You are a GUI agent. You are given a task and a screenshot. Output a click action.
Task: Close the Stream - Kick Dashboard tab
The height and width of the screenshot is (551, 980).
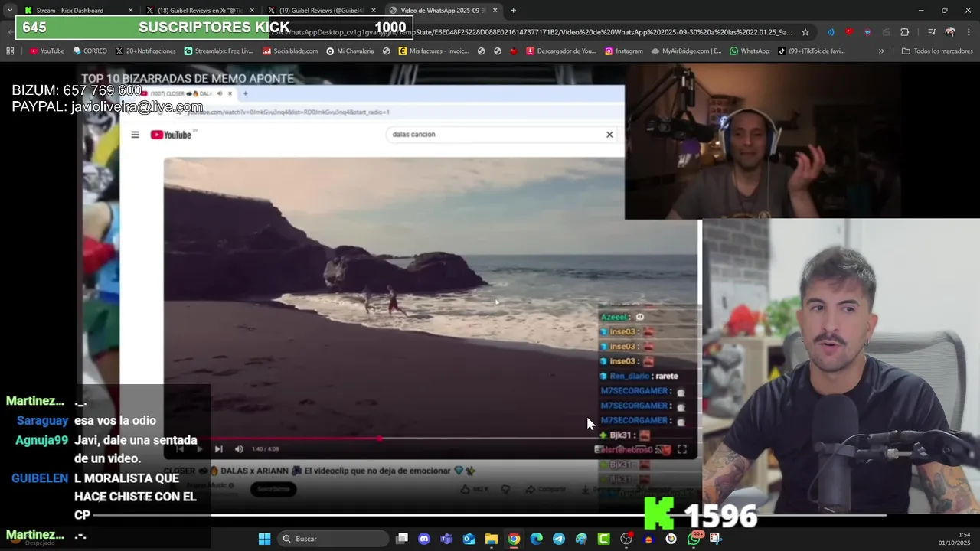130,10
